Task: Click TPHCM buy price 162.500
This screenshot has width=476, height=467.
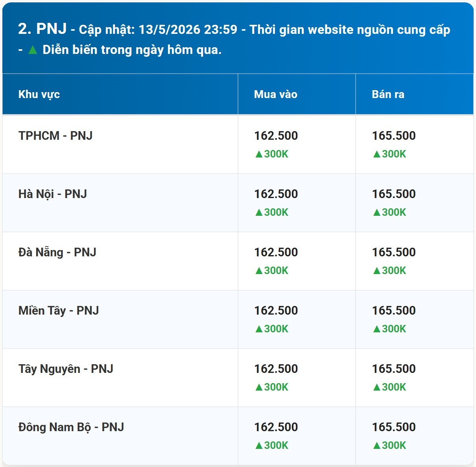Action: coord(276,136)
